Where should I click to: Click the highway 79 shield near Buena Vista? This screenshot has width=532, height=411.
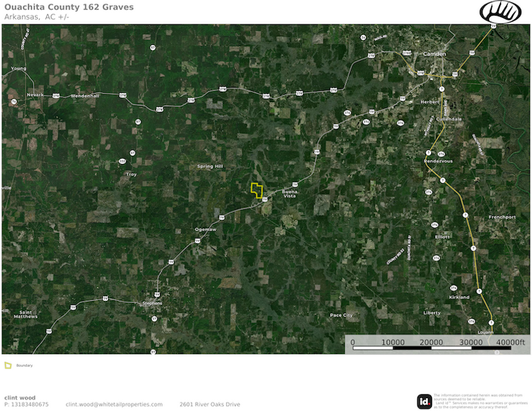(x=295, y=184)
